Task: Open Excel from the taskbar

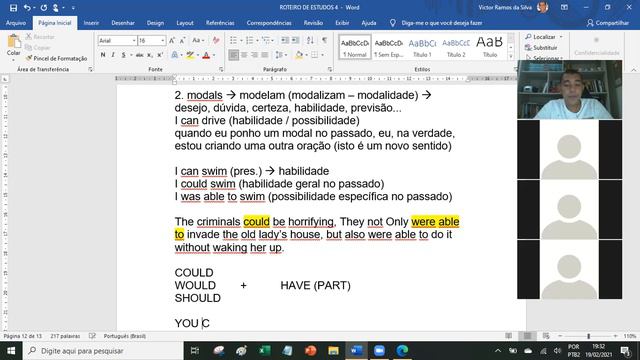Action: pyautogui.click(x=264, y=351)
